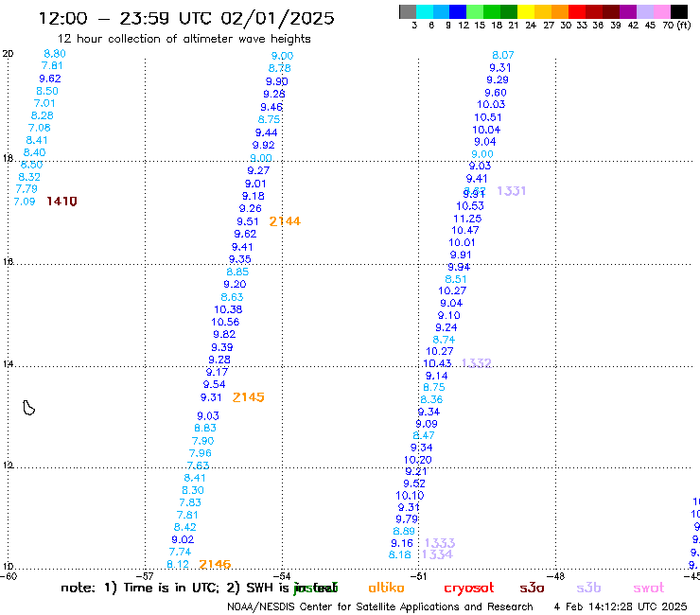
Task: Click the wave height value 10.56
Action: [x=225, y=322]
